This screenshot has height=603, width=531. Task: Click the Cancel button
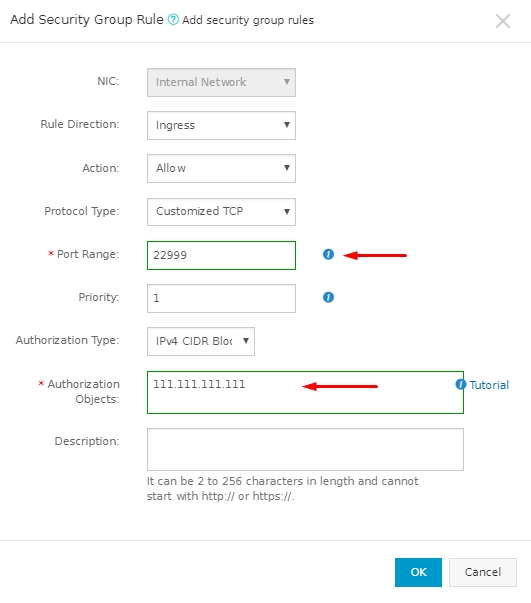tap(483, 572)
